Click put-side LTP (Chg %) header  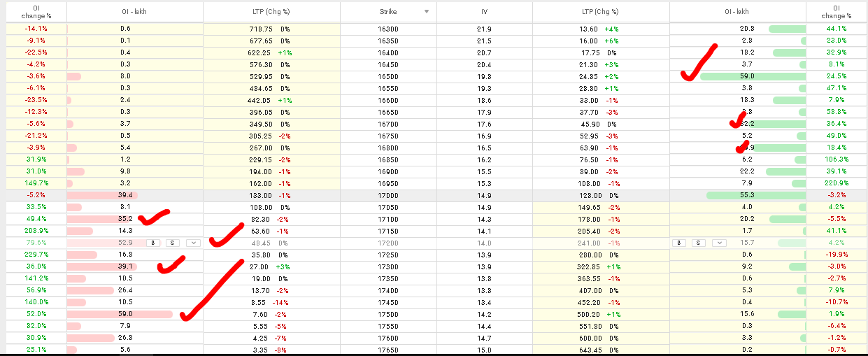601,12
